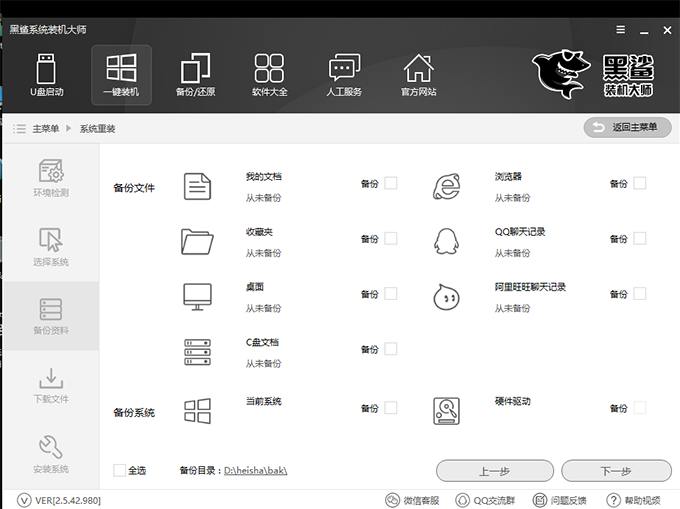Go to 官方网站 home icon
Image resolution: width=680 pixels, height=509 pixels.
(x=418, y=75)
